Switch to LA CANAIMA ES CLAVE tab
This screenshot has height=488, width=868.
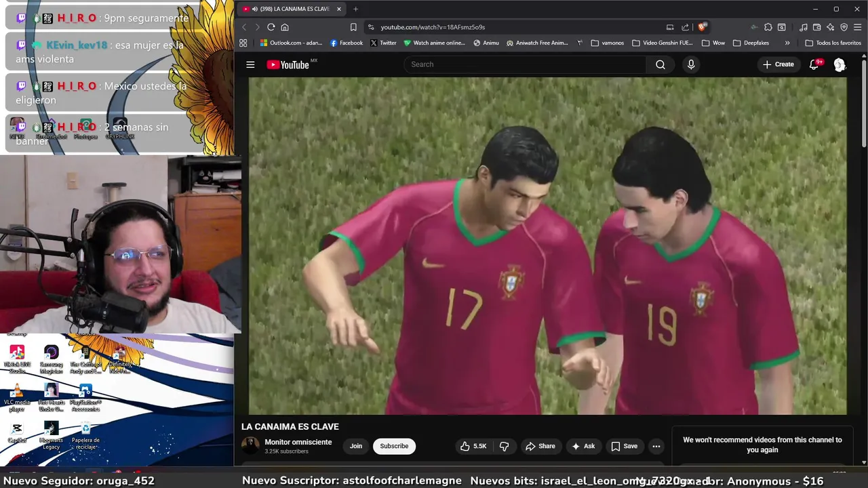[293, 9]
